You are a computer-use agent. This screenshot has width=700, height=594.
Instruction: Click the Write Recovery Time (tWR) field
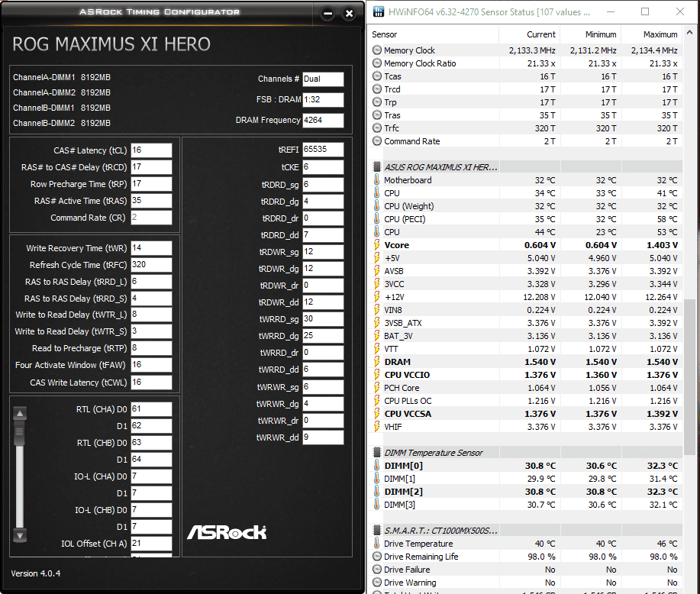[x=151, y=248]
